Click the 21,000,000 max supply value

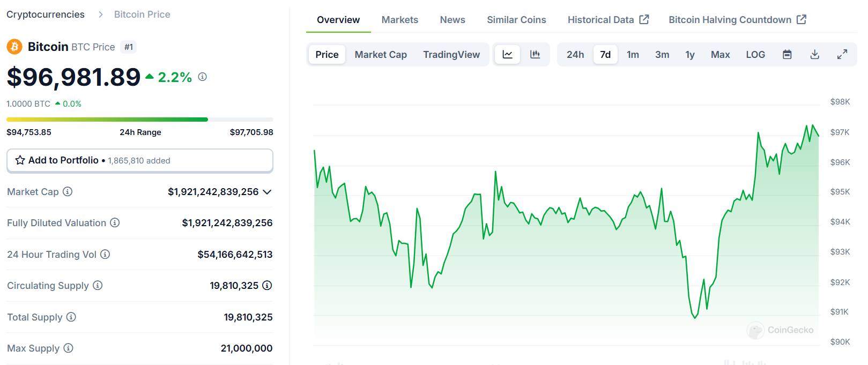coord(247,348)
